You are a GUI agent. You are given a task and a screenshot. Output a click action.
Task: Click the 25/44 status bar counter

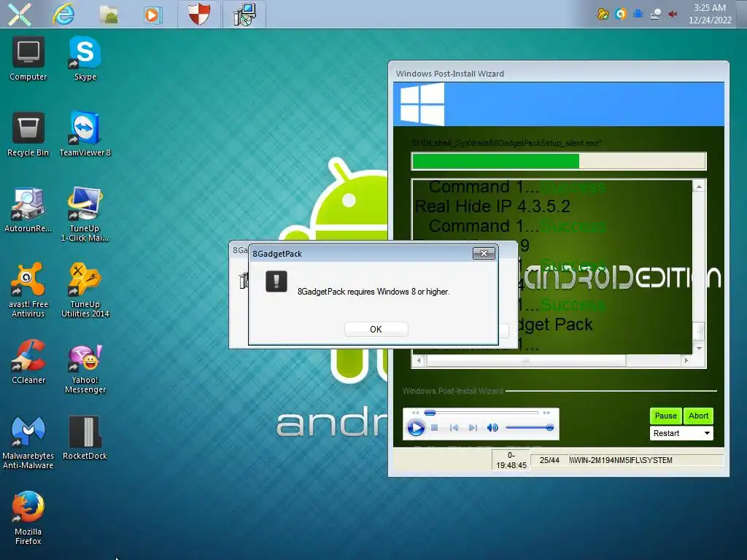(x=549, y=460)
